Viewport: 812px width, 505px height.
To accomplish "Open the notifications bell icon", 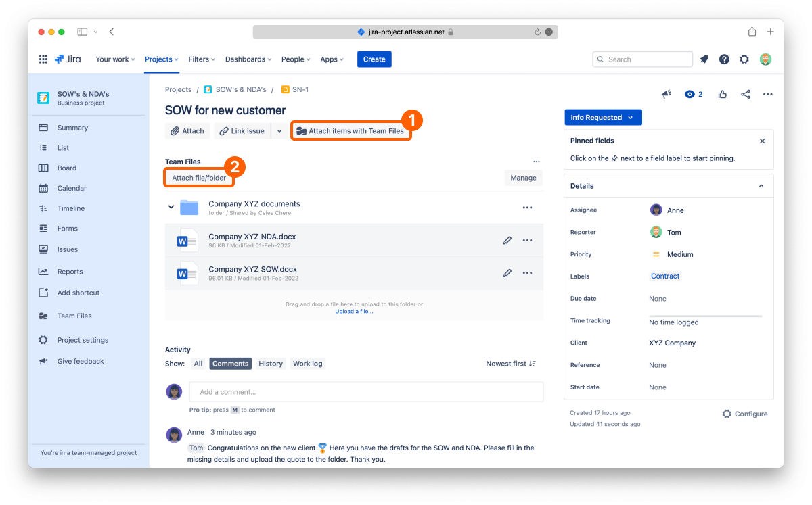I will tap(704, 59).
